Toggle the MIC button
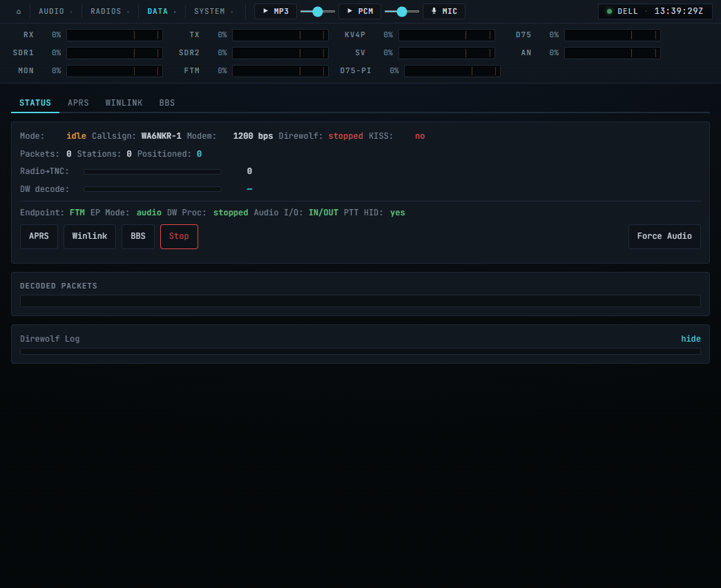The height and width of the screenshot is (588, 721). tap(444, 12)
